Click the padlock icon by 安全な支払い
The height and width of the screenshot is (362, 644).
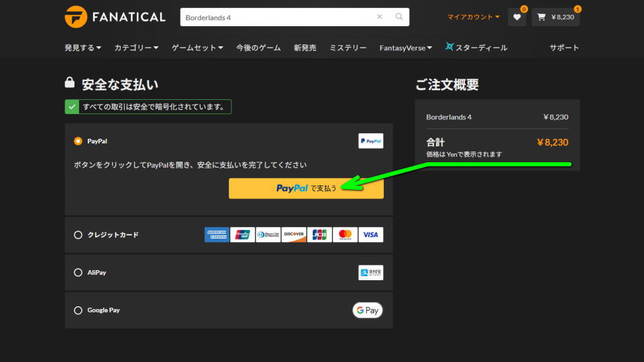70,82
